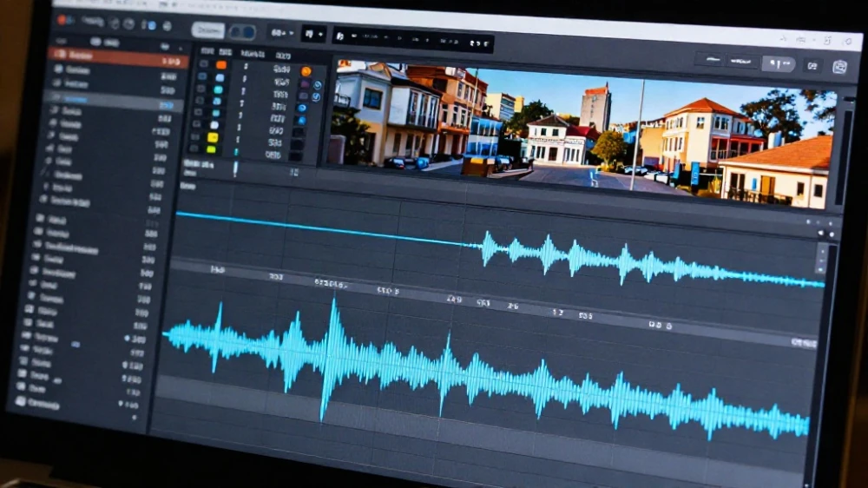This screenshot has width=868, height=488.
Task: Select the orange highlighted row in left list
Action: [x=117, y=57]
